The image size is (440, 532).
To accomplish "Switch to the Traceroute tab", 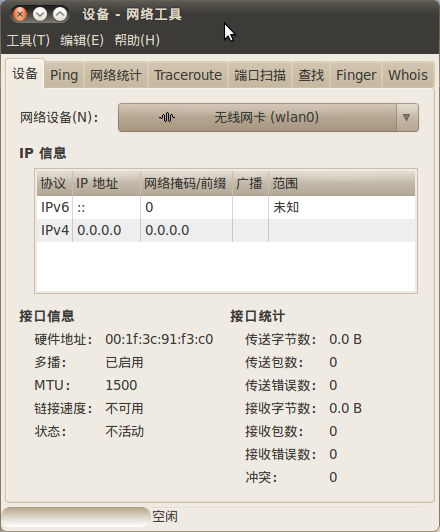I will tap(188, 75).
